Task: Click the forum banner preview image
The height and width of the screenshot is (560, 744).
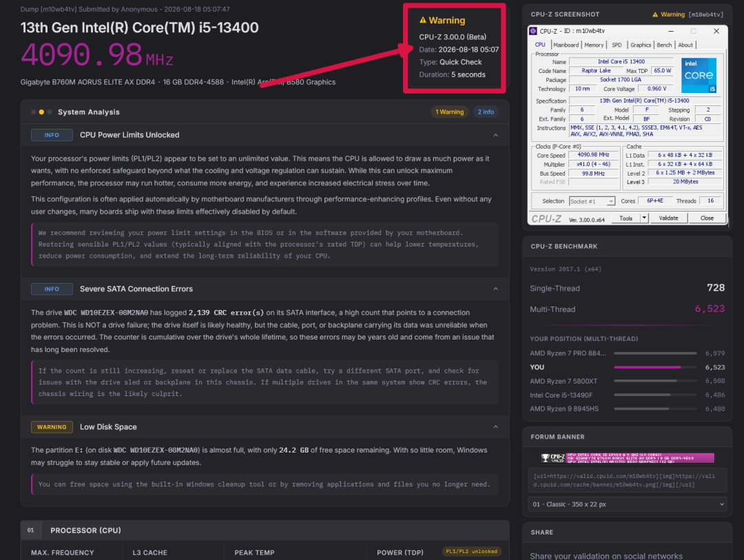Action: point(628,458)
